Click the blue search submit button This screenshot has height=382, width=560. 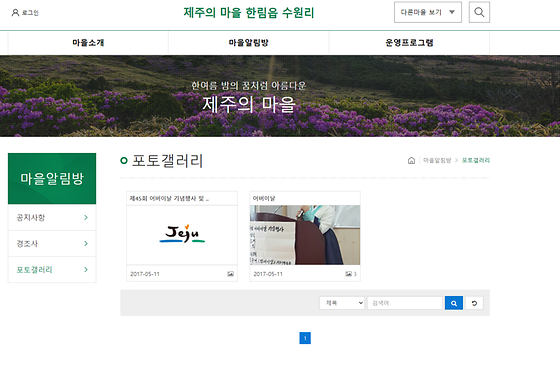pyautogui.click(x=454, y=303)
